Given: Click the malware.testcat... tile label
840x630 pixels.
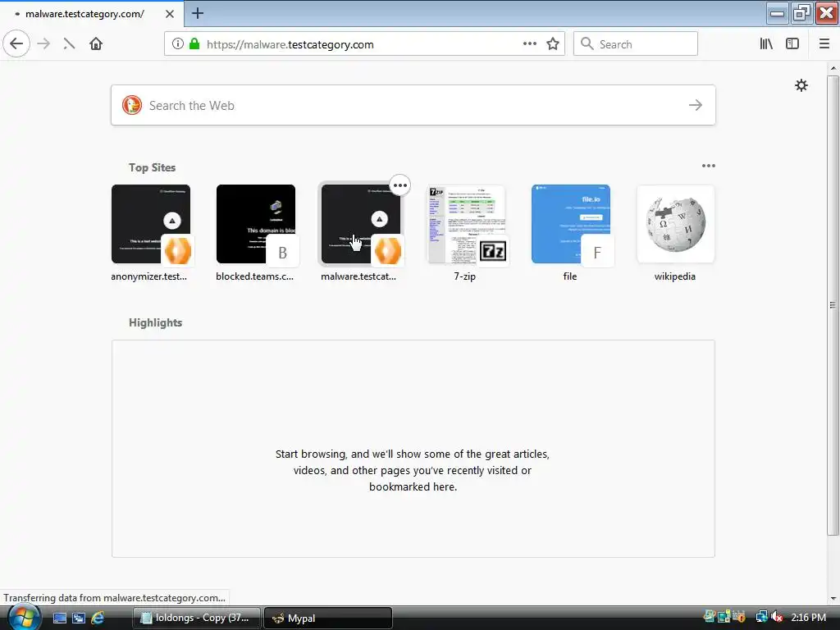Looking at the screenshot, I should coord(358,276).
